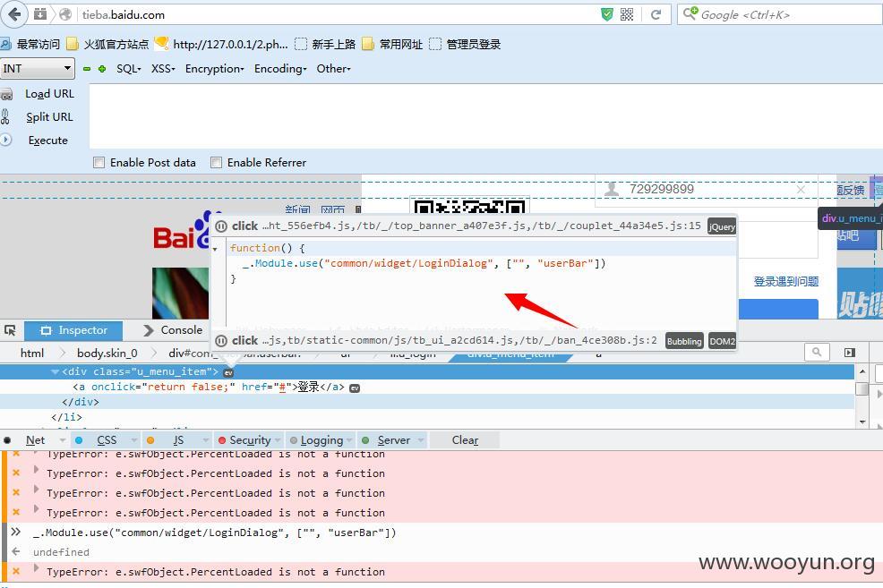883x588 pixels.
Task: Toggle the Net console filter
Action: click(x=35, y=440)
